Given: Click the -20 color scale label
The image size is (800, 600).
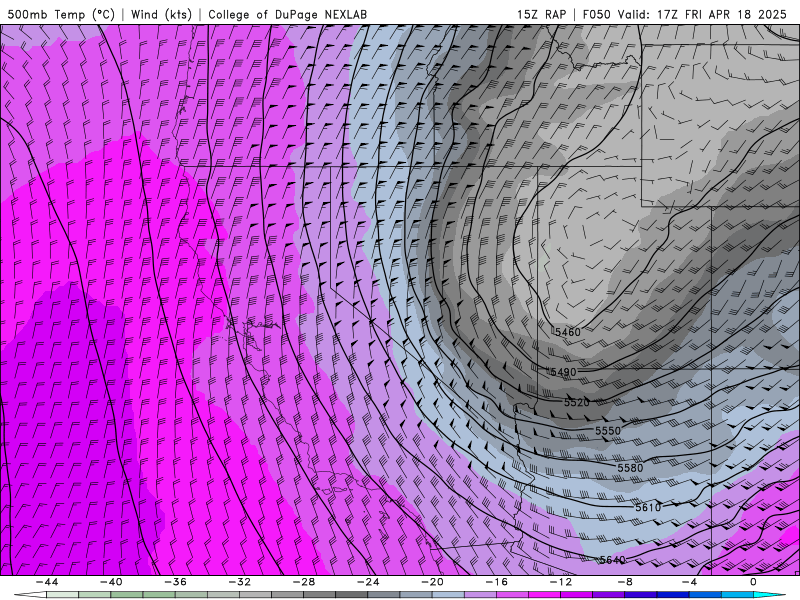Looking at the screenshot, I should point(432,582).
